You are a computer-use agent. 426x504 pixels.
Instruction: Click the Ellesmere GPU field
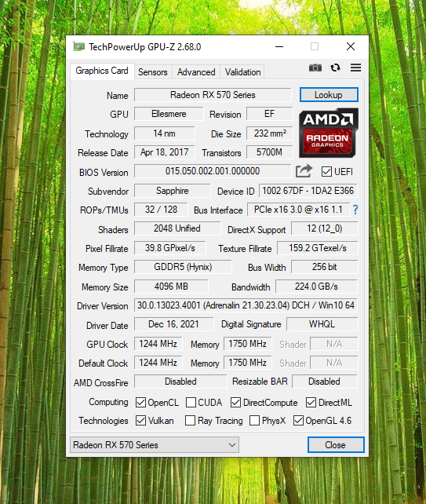pyautogui.click(x=169, y=114)
